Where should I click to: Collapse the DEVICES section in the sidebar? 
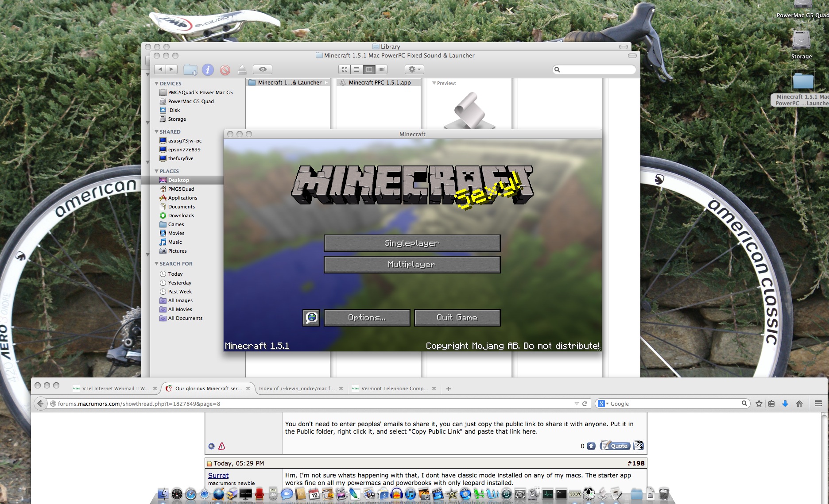(x=156, y=83)
